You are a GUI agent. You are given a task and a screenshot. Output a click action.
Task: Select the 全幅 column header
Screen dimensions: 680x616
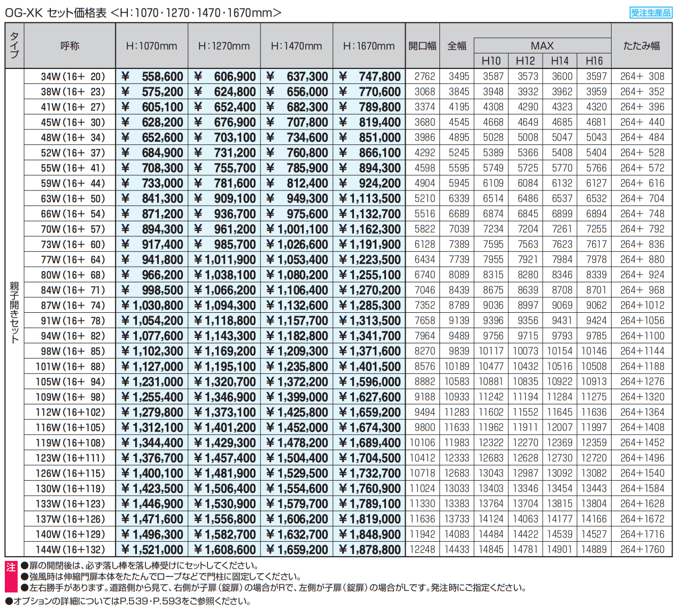point(457,46)
